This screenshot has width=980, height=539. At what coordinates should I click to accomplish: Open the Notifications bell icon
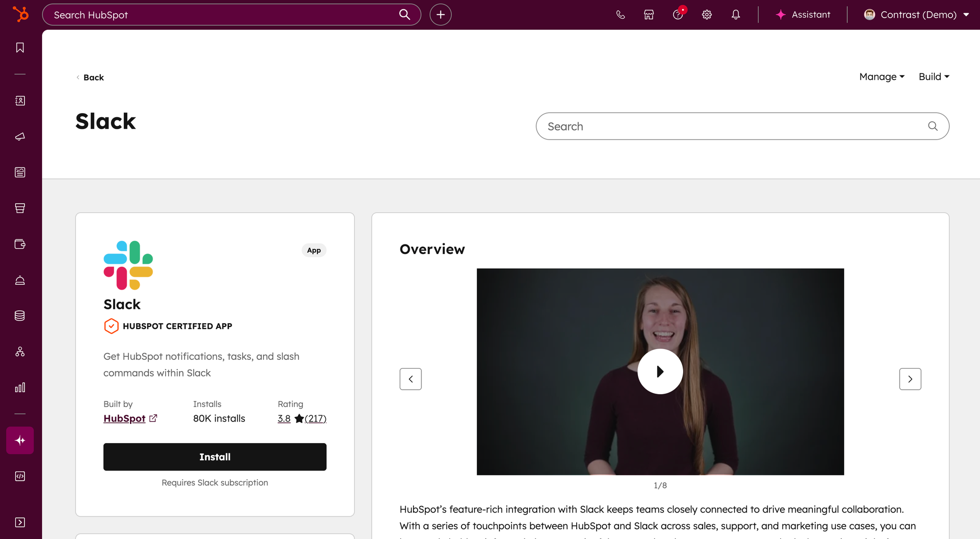tap(735, 15)
